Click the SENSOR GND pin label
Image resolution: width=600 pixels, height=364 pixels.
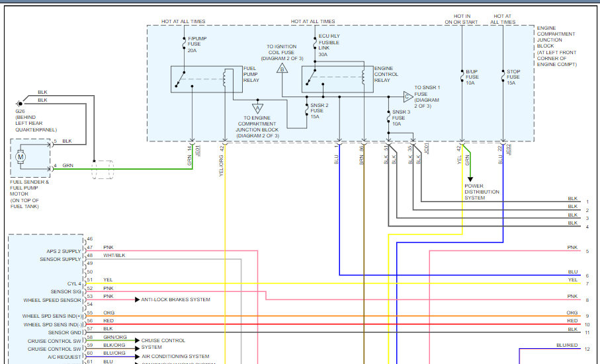[x=65, y=333]
